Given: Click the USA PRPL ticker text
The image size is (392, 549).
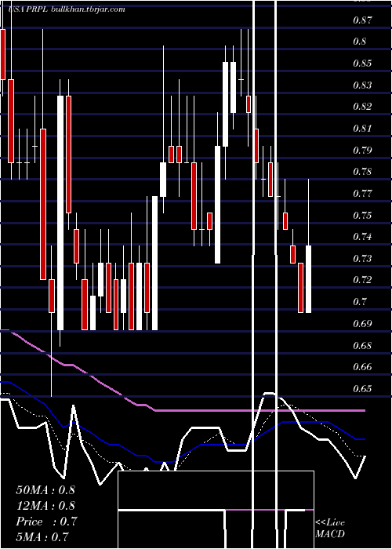Looking at the screenshot, I should [29, 9].
